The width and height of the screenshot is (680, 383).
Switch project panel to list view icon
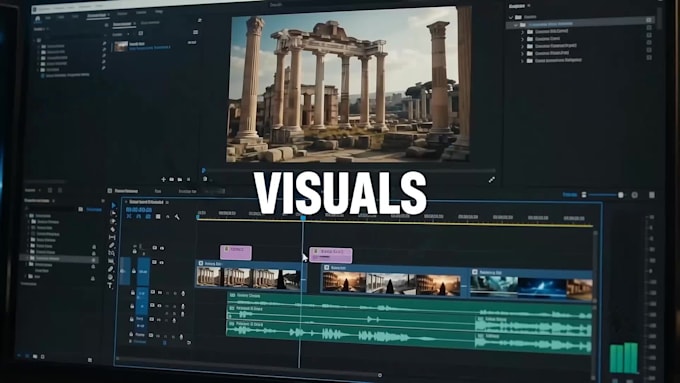(196, 32)
